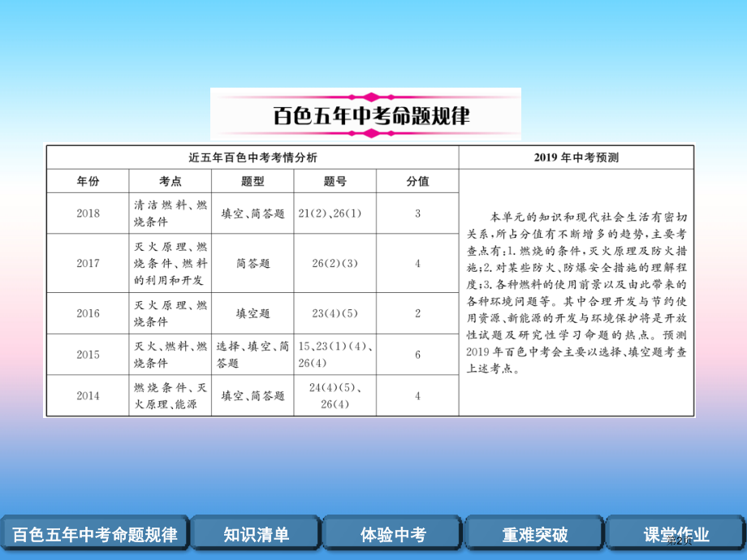Select the 2014 year row
The height and width of the screenshot is (560, 747).
[87, 395]
